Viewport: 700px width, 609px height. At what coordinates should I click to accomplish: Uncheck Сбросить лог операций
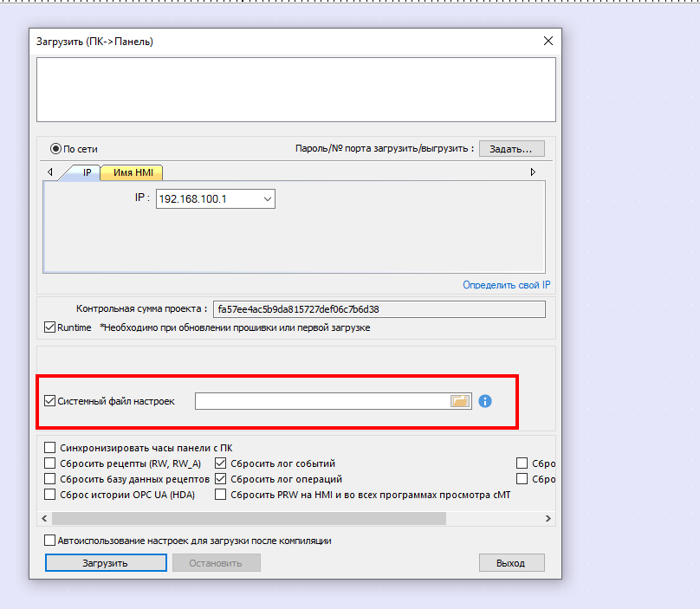[220, 479]
